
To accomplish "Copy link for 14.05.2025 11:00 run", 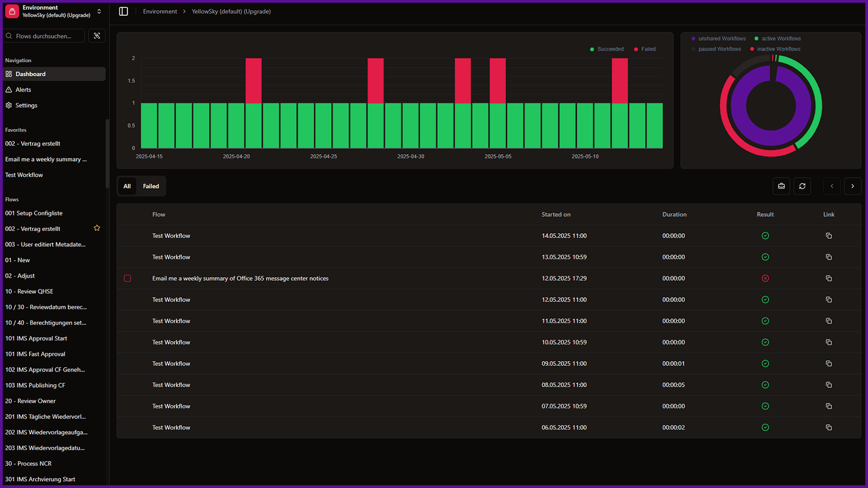I will [x=828, y=236].
